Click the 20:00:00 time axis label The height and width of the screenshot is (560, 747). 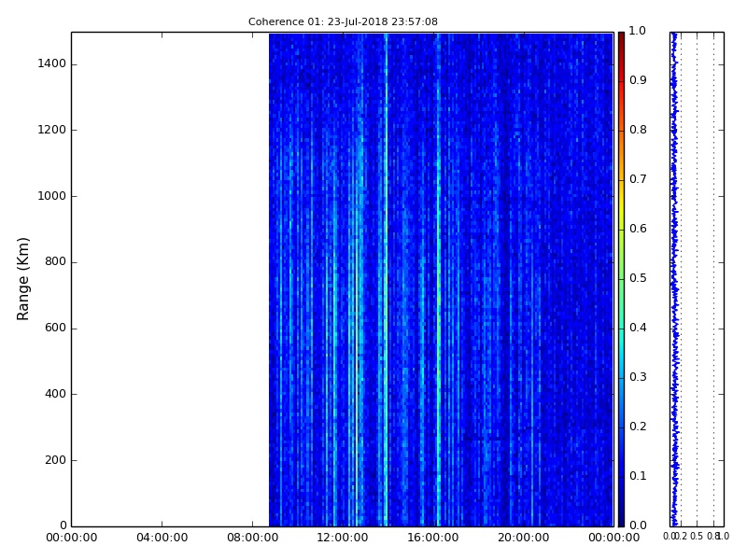pos(524,538)
